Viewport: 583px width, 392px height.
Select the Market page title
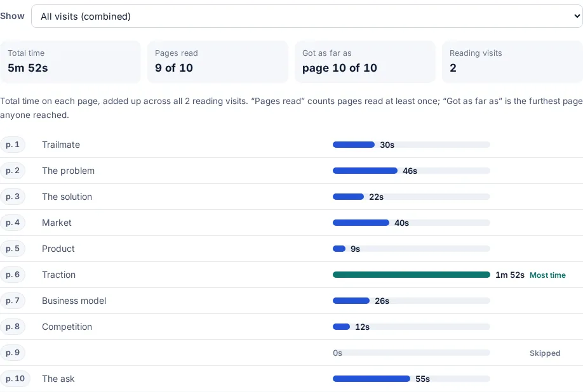coord(57,223)
